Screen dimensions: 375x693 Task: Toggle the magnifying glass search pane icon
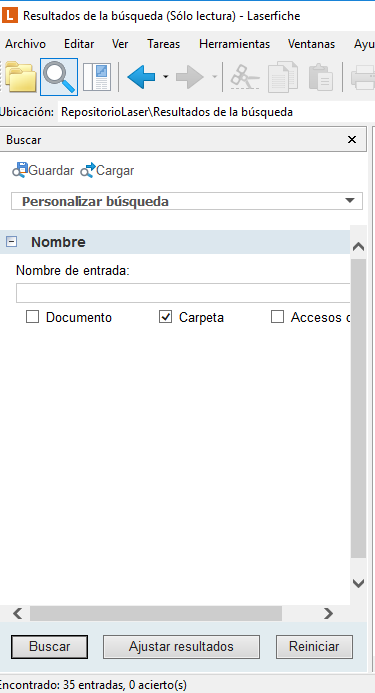pos(59,77)
